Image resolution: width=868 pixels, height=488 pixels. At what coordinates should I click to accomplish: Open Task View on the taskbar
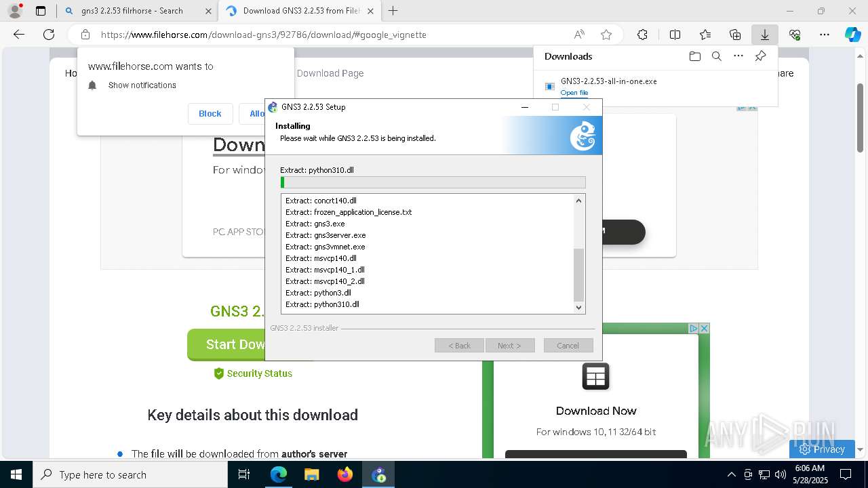(244, 474)
